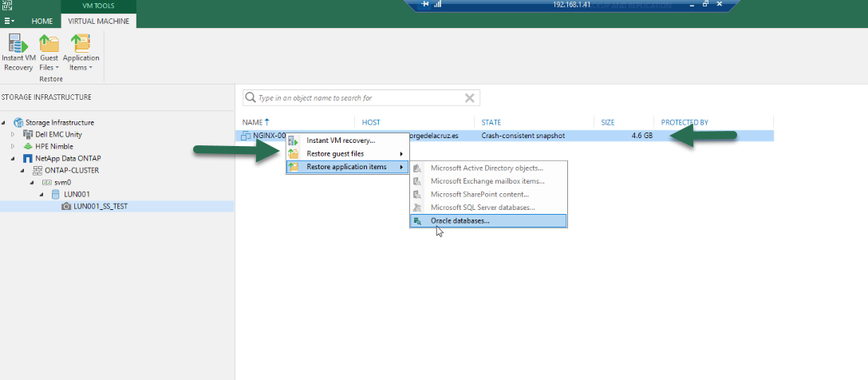Click Instant VM Recovery ribbon button
The width and height of the screenshot is (868, 380).
[18, 53]
